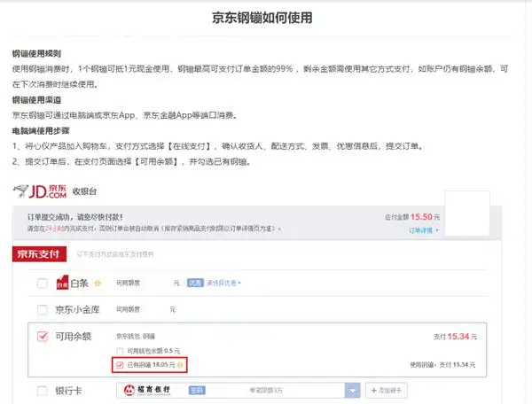The width and height of the screenshot is (532, 404).
Task: Uncheck the 已有钢镚 18.05 元 checkbox
Action: tap(120, 365)
